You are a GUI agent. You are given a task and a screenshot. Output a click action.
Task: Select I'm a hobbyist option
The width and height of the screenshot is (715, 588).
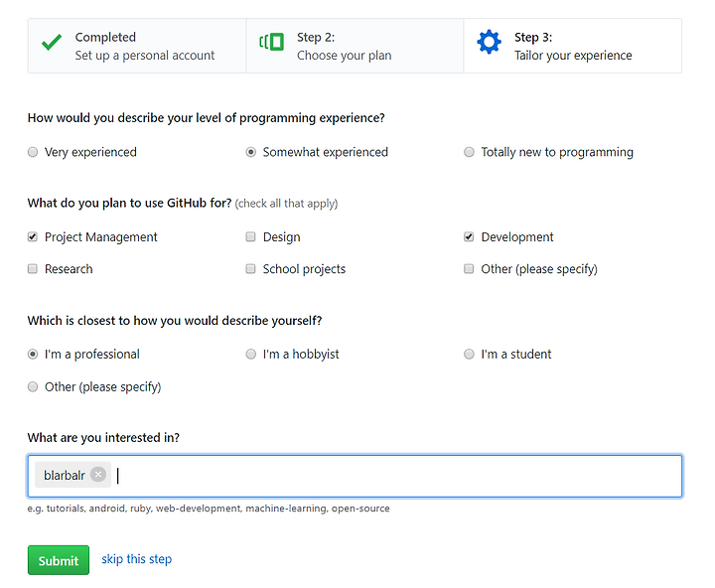pyautogui.click(x=251, y=354)
